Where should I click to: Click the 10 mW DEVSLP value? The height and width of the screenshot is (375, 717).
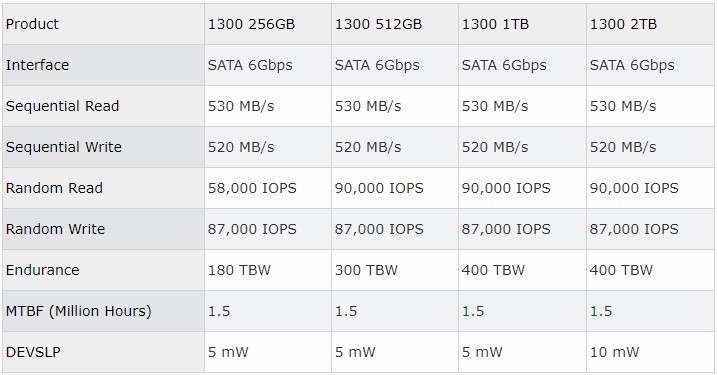click(650, 352)
